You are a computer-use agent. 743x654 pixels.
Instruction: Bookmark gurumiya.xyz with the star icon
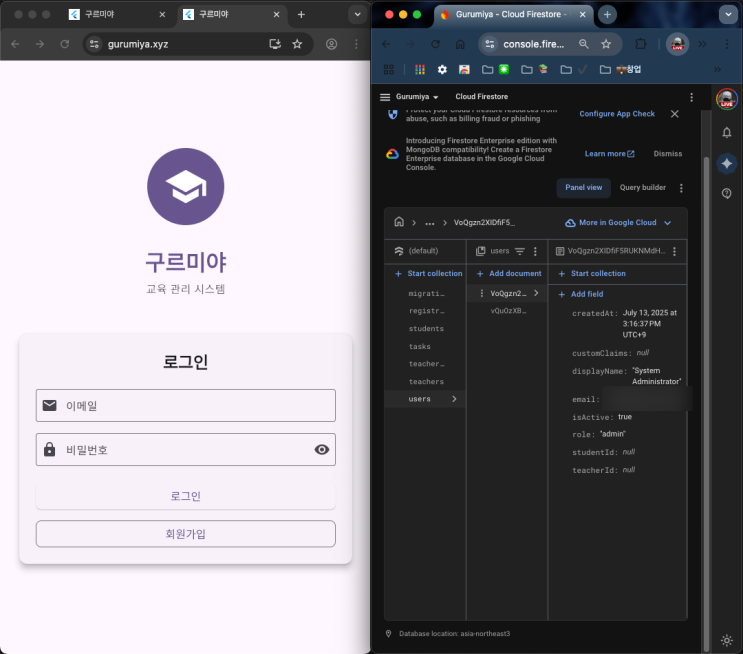pos(297,44)
